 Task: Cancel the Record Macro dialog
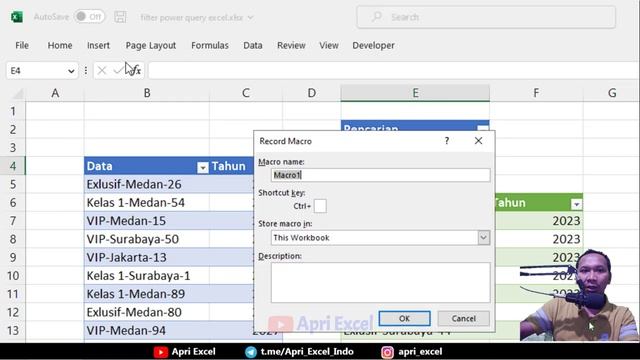coord(463,318)
